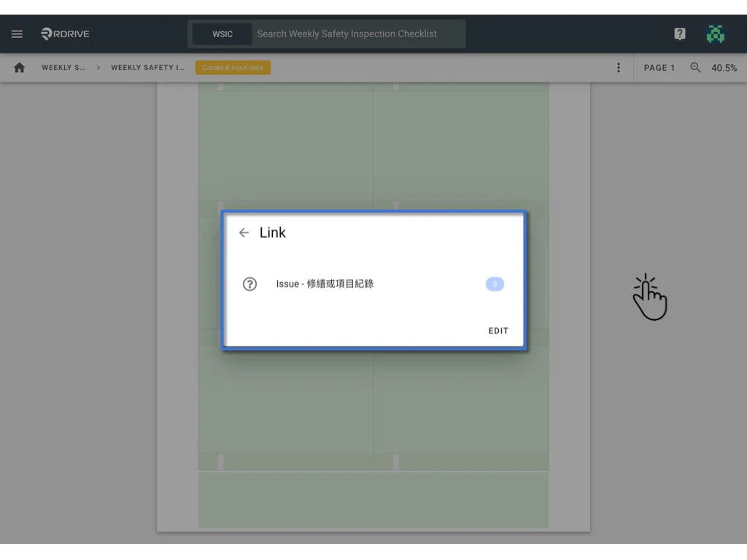This screenshot has height=560, width=747.
Task: Click the RDrive logo
Action: click(x=64, y=34)
